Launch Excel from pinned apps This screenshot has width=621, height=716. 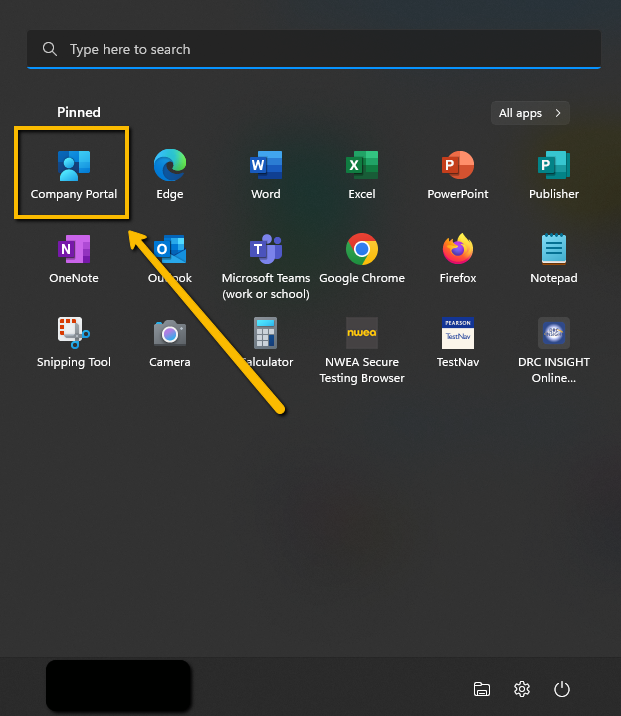pos(361,172)
